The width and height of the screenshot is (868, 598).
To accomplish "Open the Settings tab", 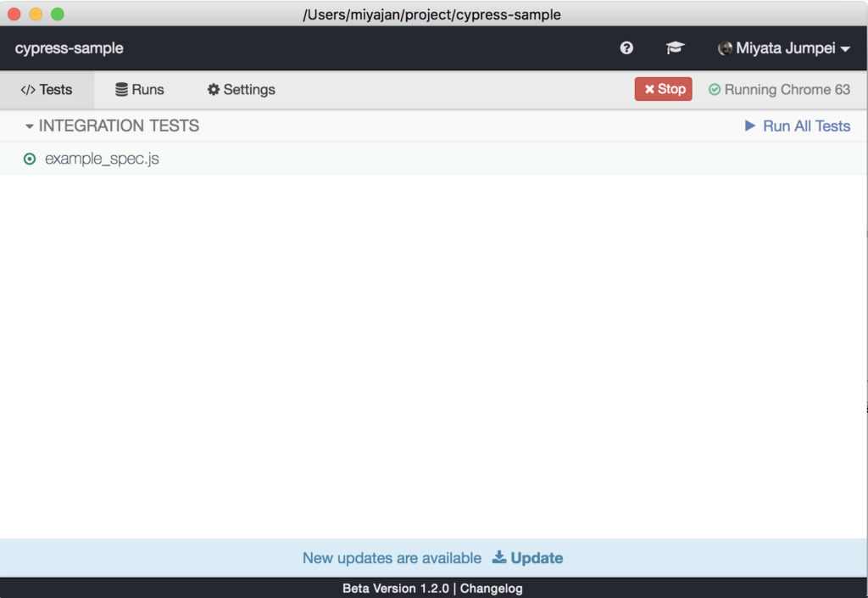I will 242,90.
